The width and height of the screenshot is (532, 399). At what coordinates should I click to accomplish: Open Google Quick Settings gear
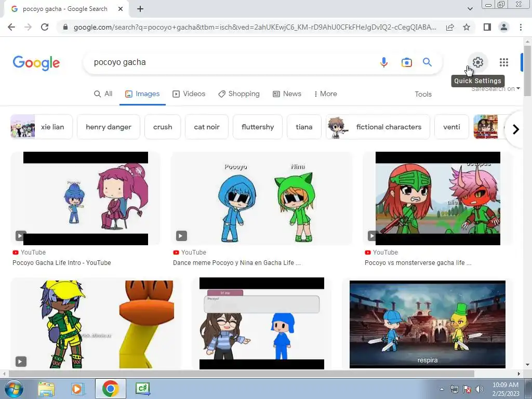point(478,62)
